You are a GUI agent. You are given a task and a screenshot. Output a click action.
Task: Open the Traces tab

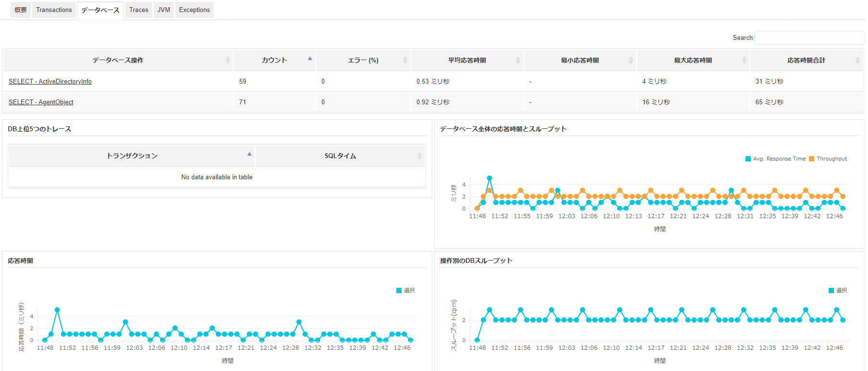coord(138,10)
